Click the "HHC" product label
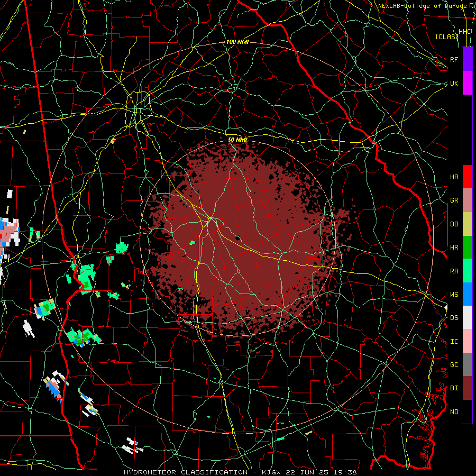This screenshot has height=476, width=476. pos(465,32)
